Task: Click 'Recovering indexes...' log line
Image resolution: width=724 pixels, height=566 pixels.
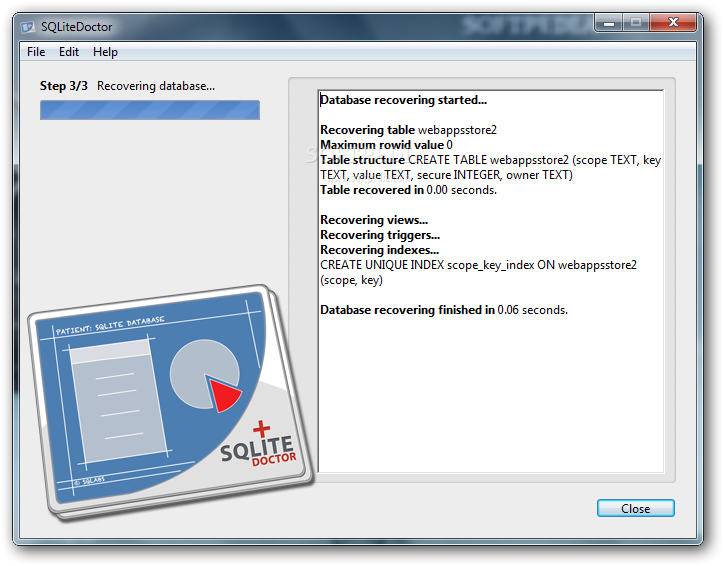Action: click(x=380, y=250)
